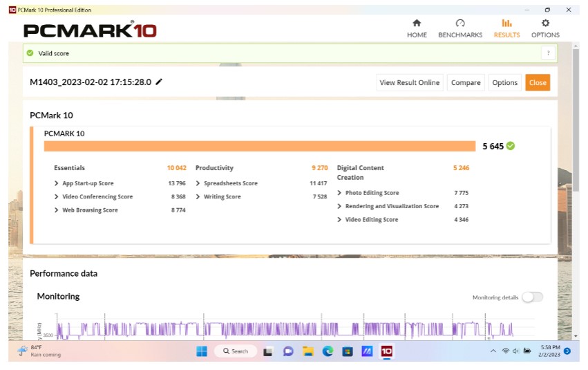This screenshot has height=370, width=588.
Task: Open the notification count badge
Action: [x=567, y=351]
